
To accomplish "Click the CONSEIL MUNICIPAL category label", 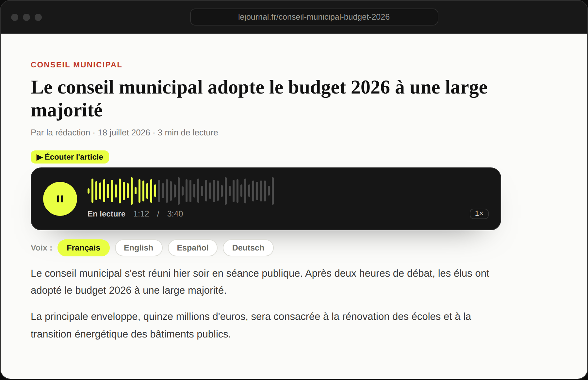I will pyautogui.click(x=76, y=65).
